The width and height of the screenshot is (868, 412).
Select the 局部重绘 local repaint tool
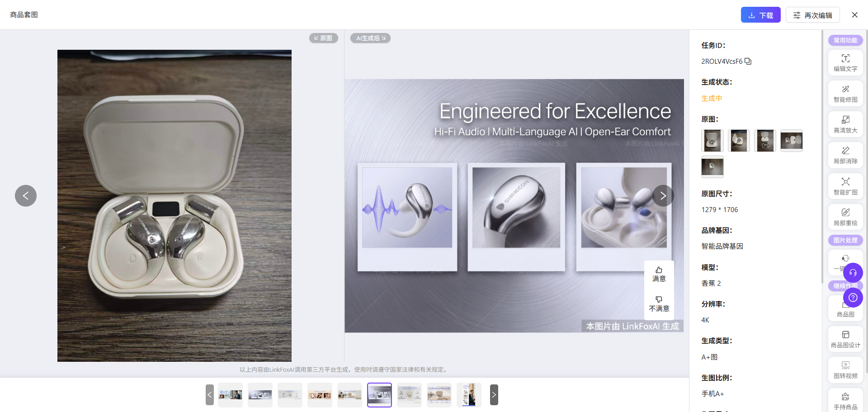(x=845, y=217)
